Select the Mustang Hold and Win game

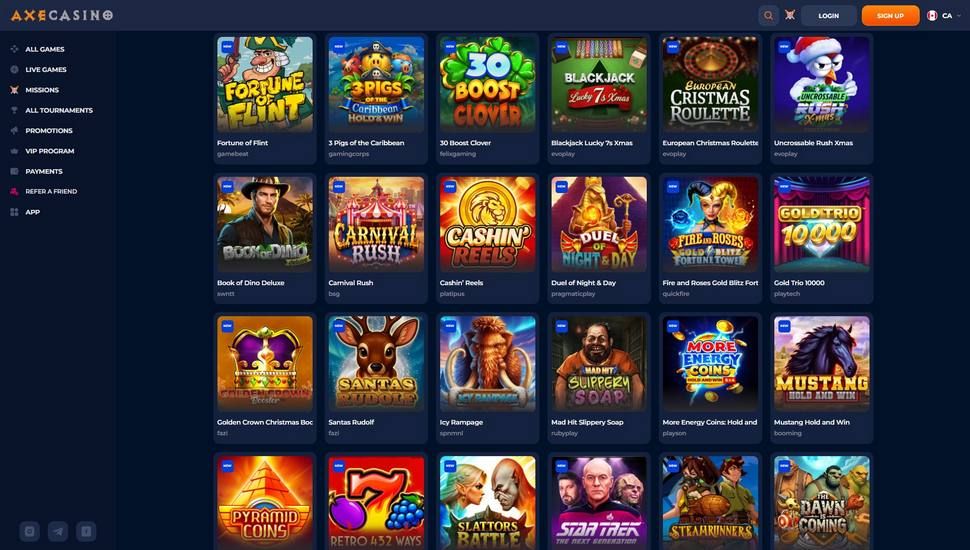822,364
